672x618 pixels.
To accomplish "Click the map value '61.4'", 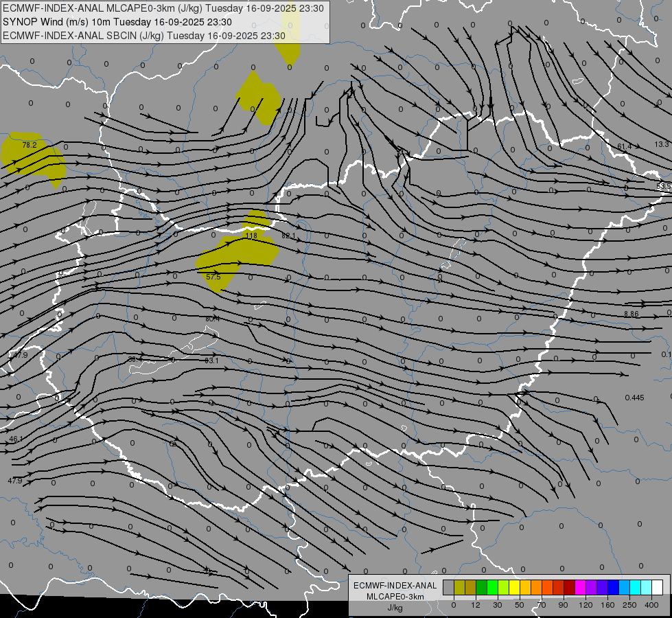I will pyautogui.click(x=625, y=147).
